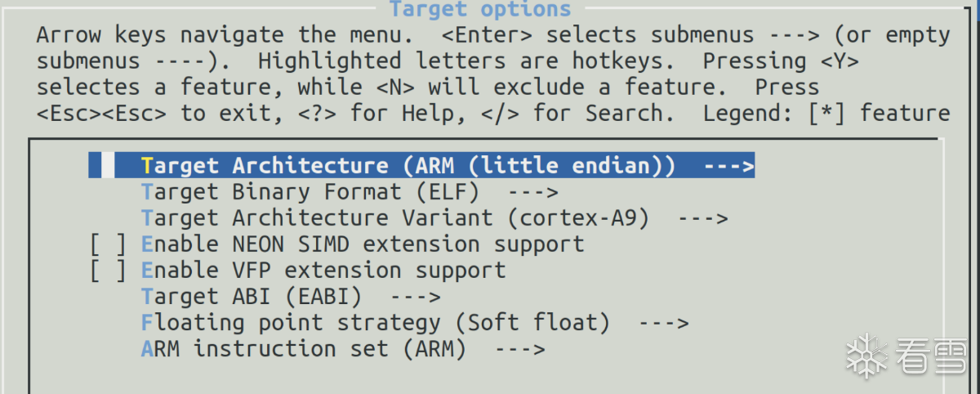
Task: Choose the Target ABI (EABI) entry
Action: click(252, 297)
